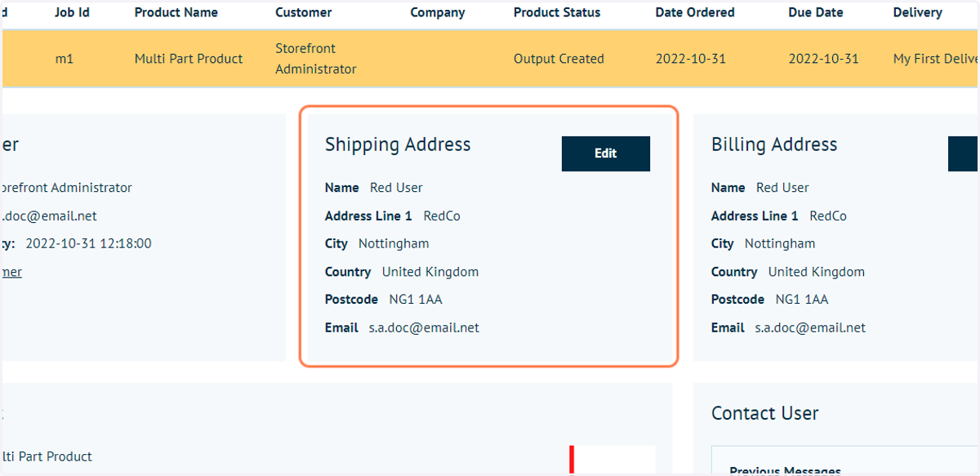Click the Customer column header
This screenshot has height=476, width=980.
pos(304,12)
